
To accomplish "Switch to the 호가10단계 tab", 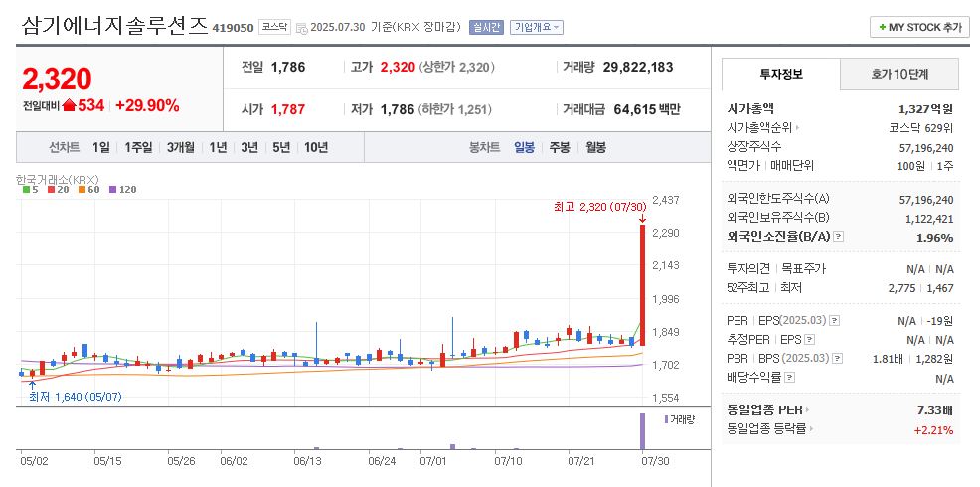I will (899, 74).
